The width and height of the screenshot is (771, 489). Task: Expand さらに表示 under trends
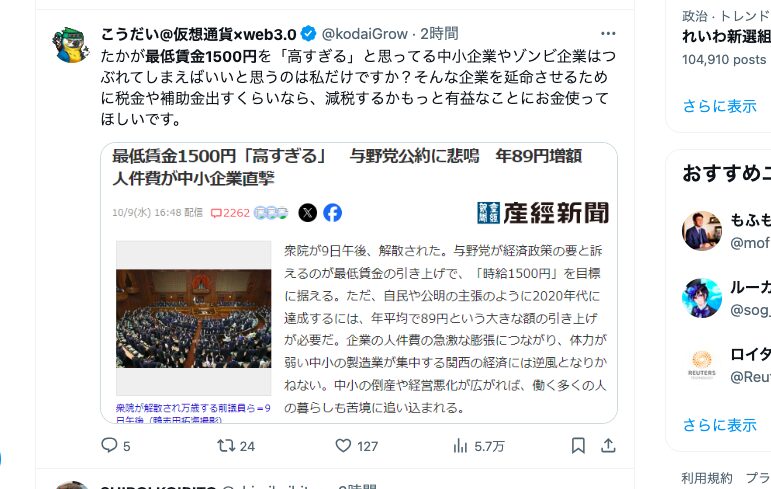tap(719, 106)
